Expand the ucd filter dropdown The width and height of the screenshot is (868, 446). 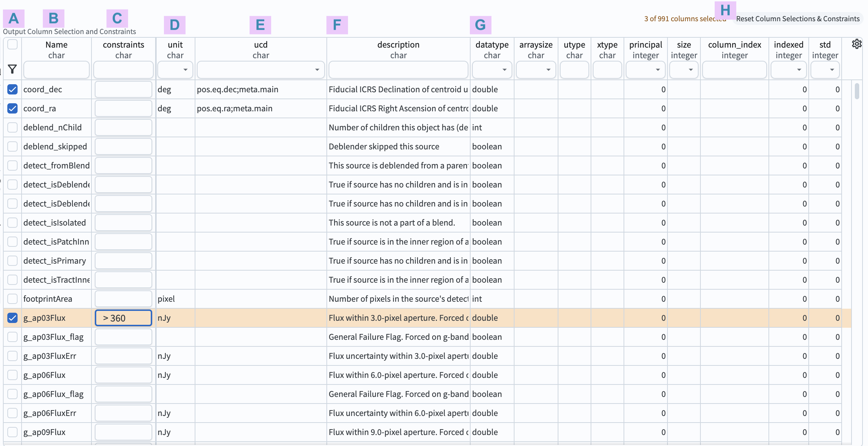coord(317,70)
